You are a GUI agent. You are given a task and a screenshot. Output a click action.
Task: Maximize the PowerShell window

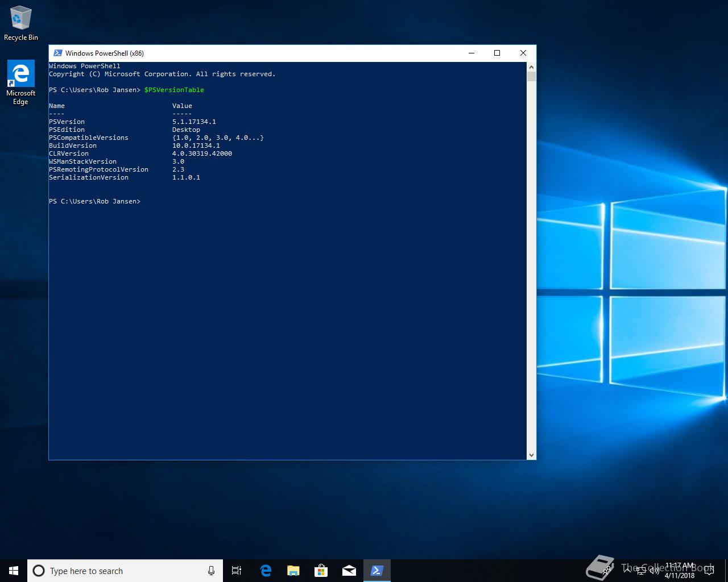[x=497, y=53]
